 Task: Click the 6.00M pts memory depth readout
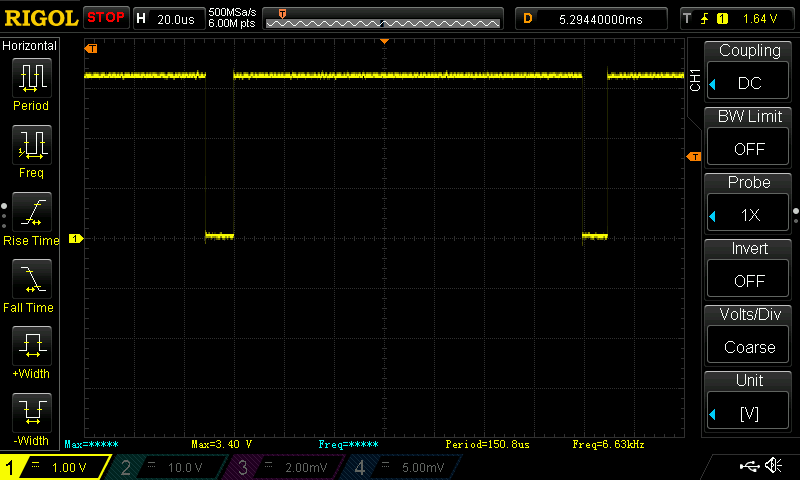(x=232, y=23)
